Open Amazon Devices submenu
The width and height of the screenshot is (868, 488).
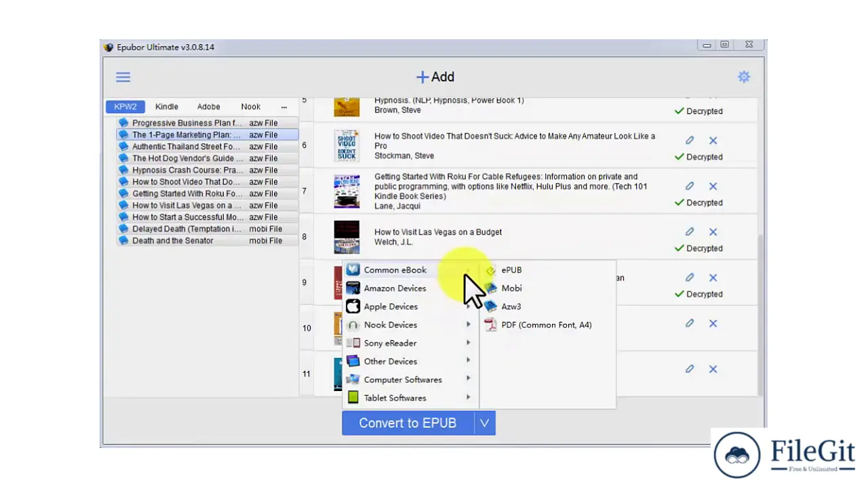pyautogui.click(x=411, y=288)
